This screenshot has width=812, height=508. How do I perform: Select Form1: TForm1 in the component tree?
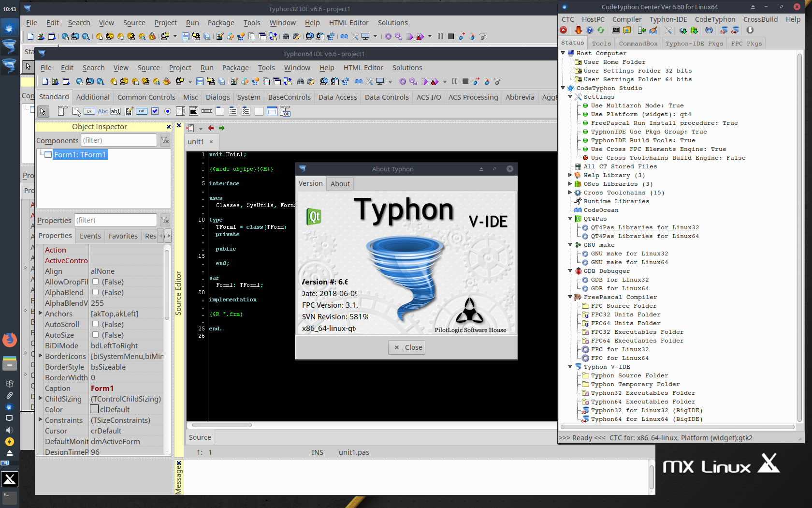click(80, 154)
